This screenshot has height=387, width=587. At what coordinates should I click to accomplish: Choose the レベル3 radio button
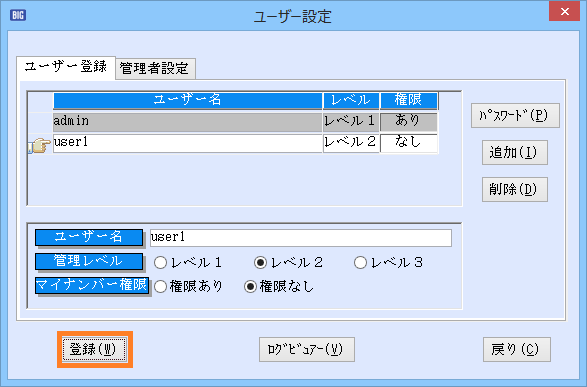click(x=389, y=263)
